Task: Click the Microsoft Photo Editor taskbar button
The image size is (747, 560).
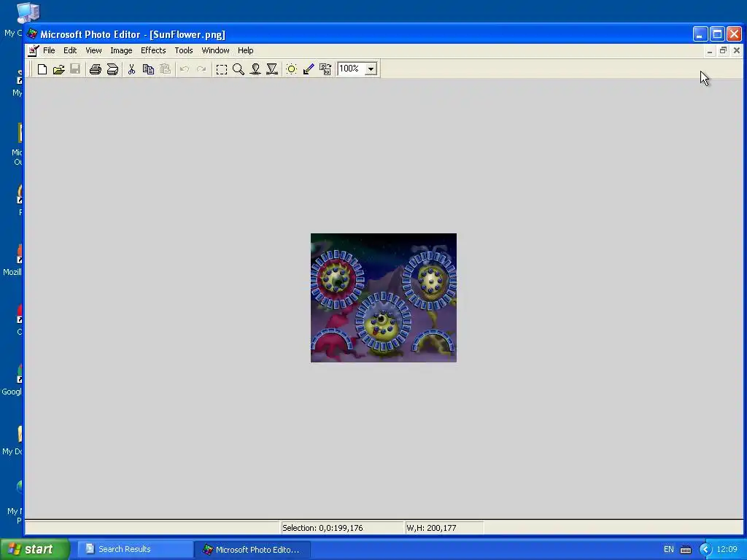Action: click(252, 550)
